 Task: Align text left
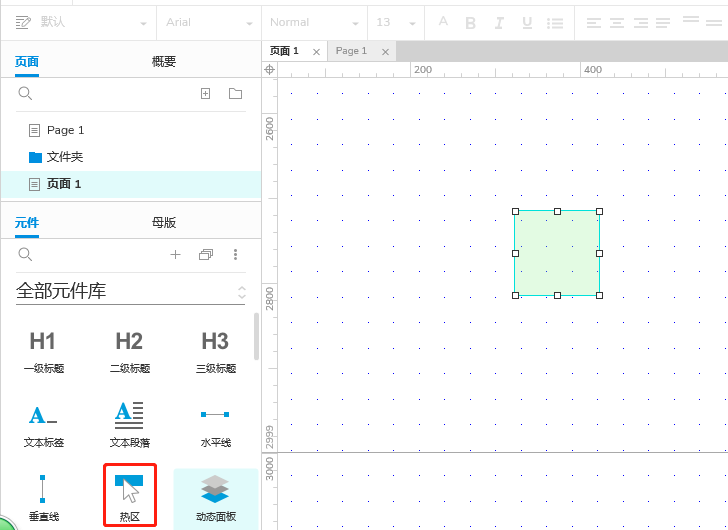point(593,23)
